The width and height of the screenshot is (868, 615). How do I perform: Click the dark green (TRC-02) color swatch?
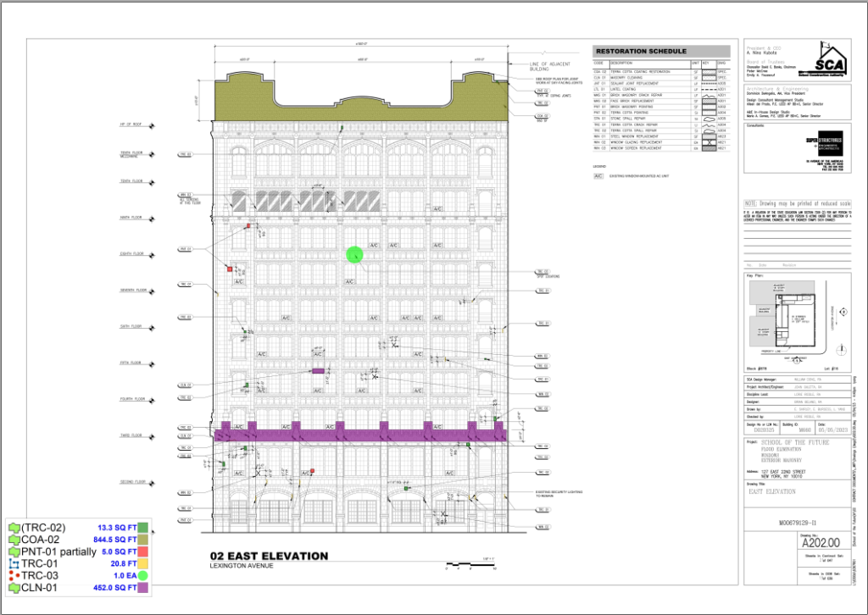[142, 529]
